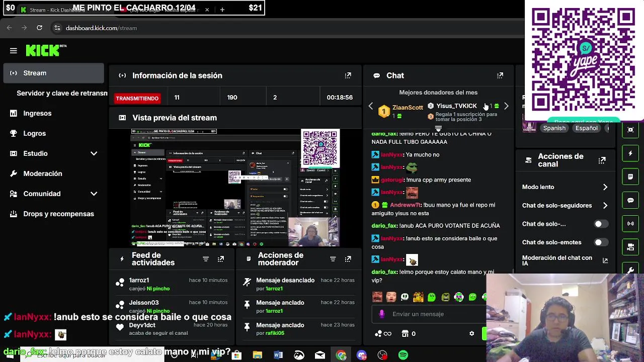Click the chat bubble sidebar icon
This screenshot has height=362, width=644.
click(x=630, y=200)
